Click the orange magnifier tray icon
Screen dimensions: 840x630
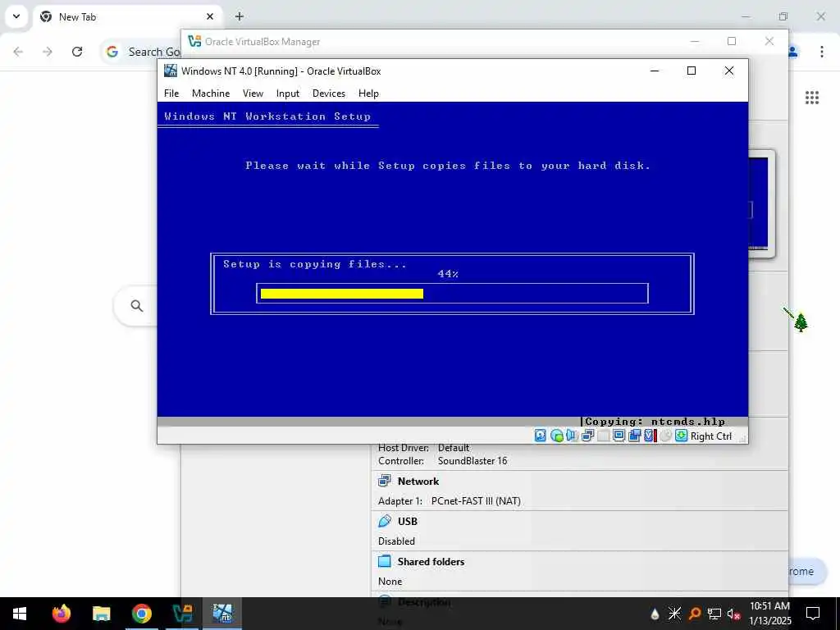(x=694, y=614)
